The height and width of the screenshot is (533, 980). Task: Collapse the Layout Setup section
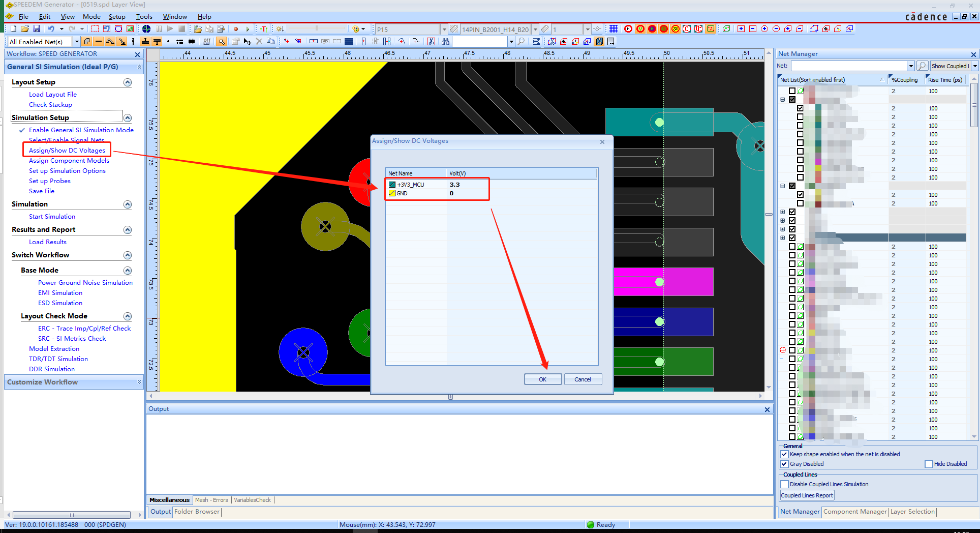[128, 82]
